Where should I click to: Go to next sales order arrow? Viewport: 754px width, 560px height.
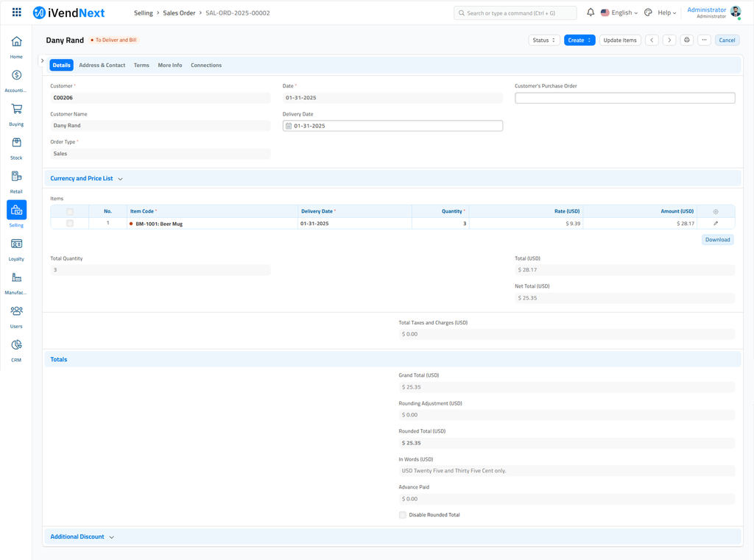click(x=669, y=40)
